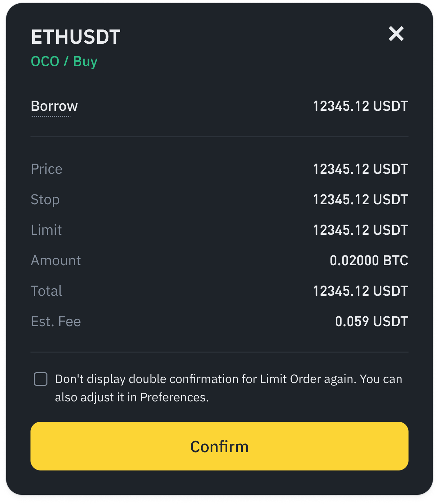Click the Price value in USDT

click(360, 169)
